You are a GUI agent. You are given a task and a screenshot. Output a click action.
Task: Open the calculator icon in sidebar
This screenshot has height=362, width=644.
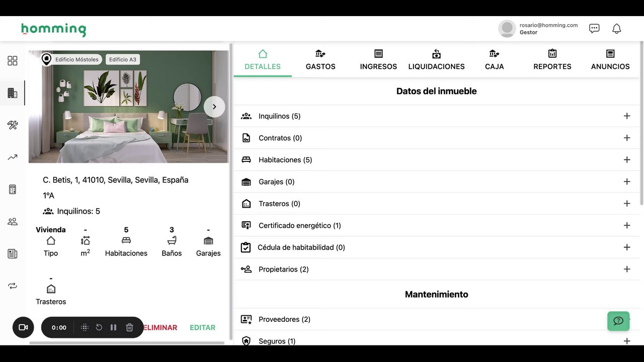coord(13,190)
